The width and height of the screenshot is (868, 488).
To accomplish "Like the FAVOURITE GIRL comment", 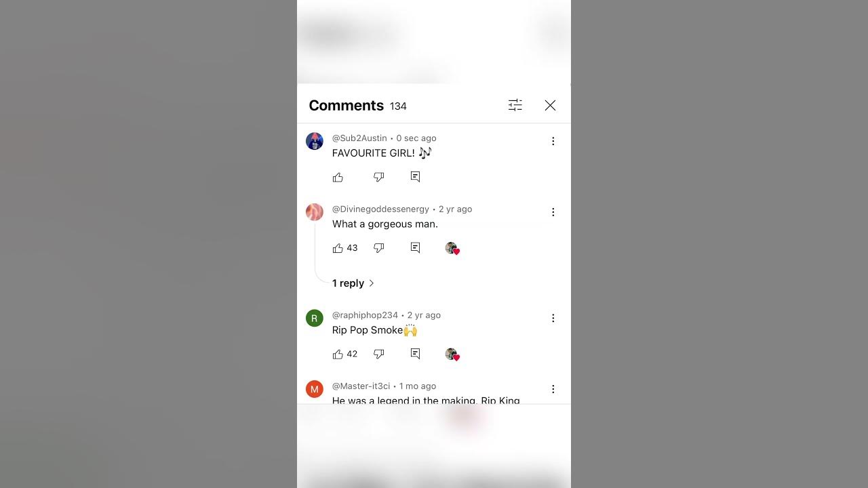I will (x=338, y=177).
